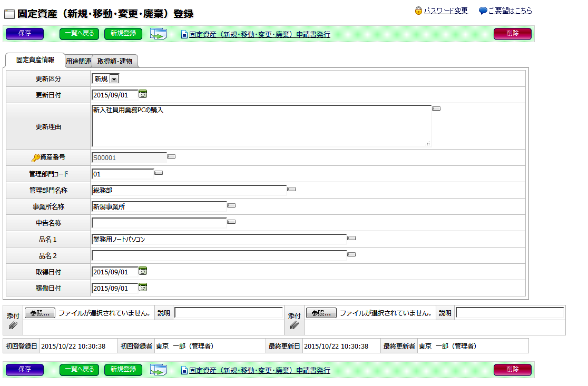Screen dimensions: 588x386
Task: Open calendar picker for 稼動日付
Action: [x=142, y=288]
